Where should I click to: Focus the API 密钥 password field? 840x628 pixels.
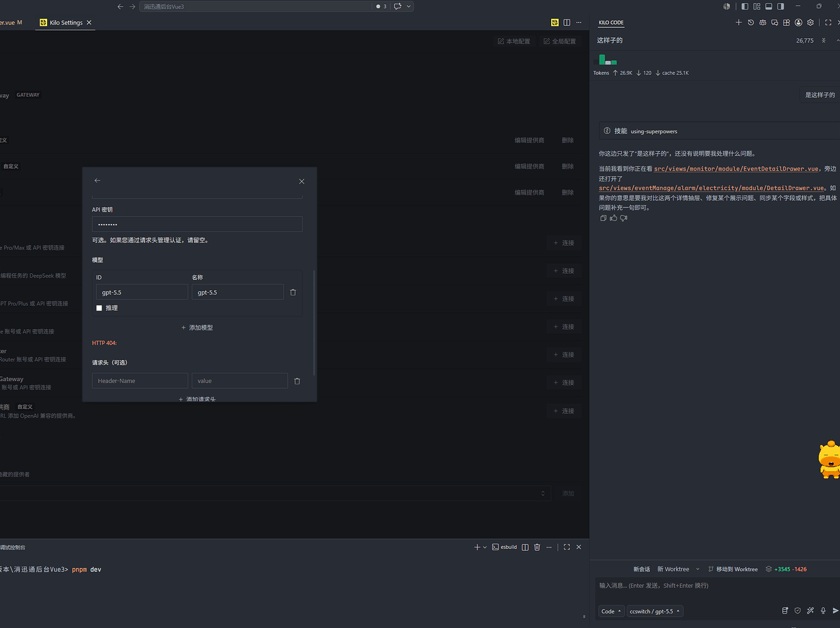197,224
